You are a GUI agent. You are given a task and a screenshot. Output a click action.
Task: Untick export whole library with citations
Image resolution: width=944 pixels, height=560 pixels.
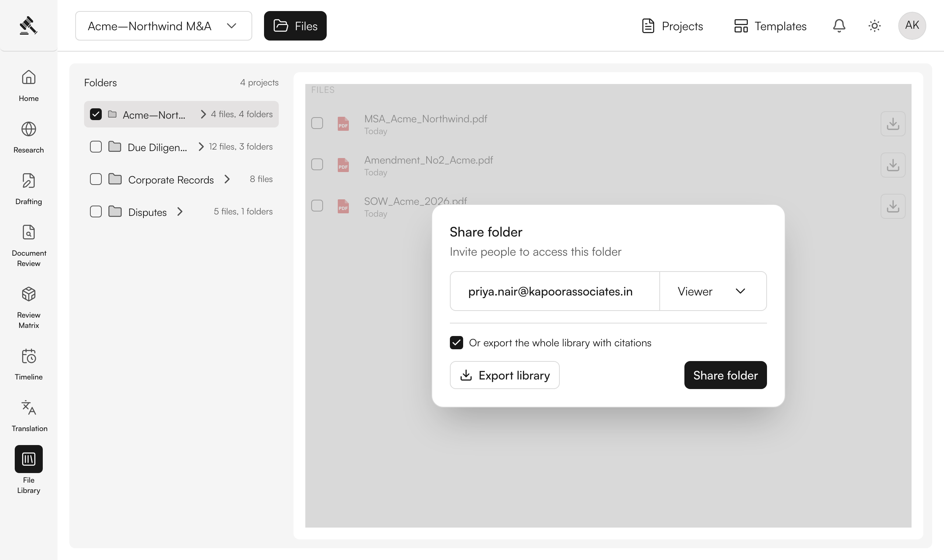point(456,343)
